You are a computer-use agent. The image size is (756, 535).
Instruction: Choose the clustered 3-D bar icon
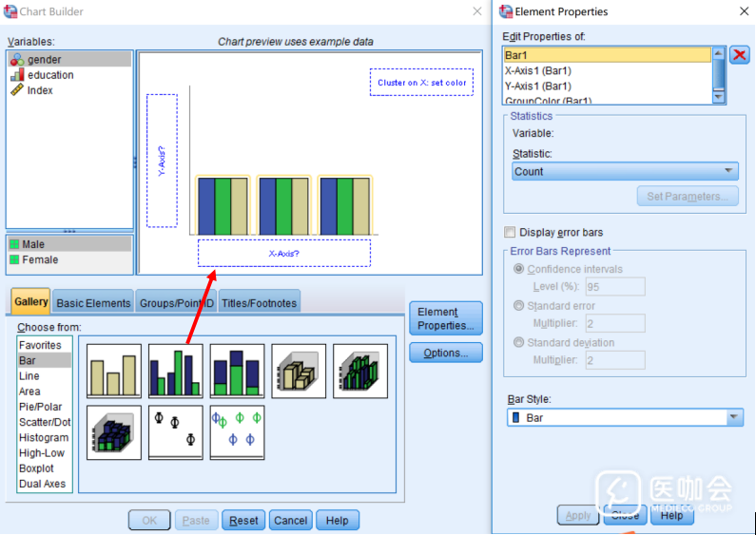click(x=360, y=371)
